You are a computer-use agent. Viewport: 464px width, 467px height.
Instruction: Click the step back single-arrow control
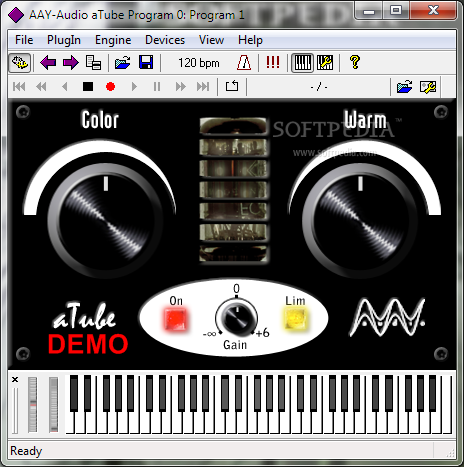[x=65, y=87]
